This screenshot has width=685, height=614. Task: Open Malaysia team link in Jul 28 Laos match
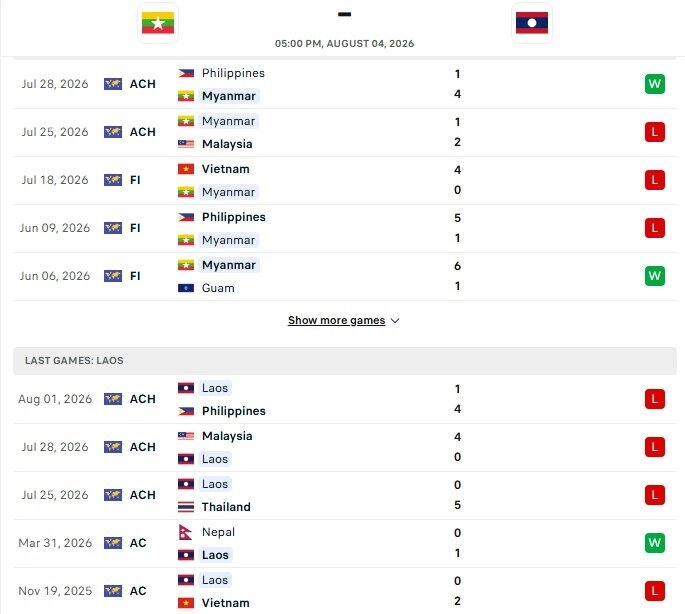[x=227, y=436]
